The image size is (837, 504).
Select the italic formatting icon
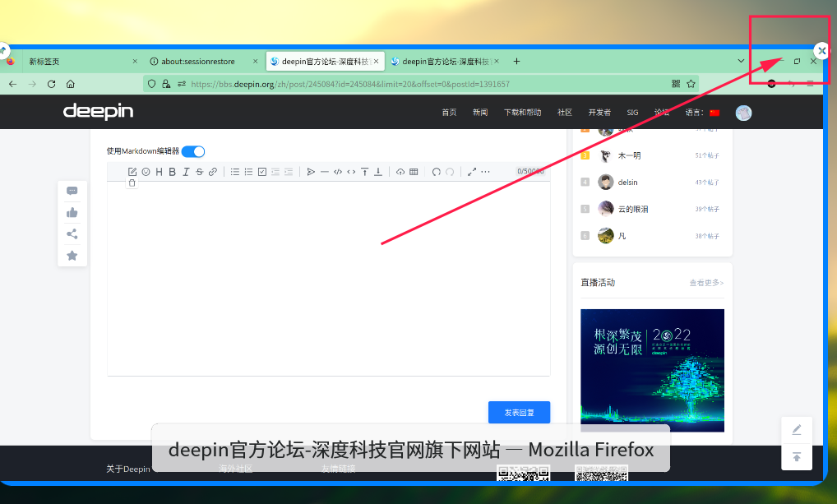pyautogui.click(x=187, y=172)
